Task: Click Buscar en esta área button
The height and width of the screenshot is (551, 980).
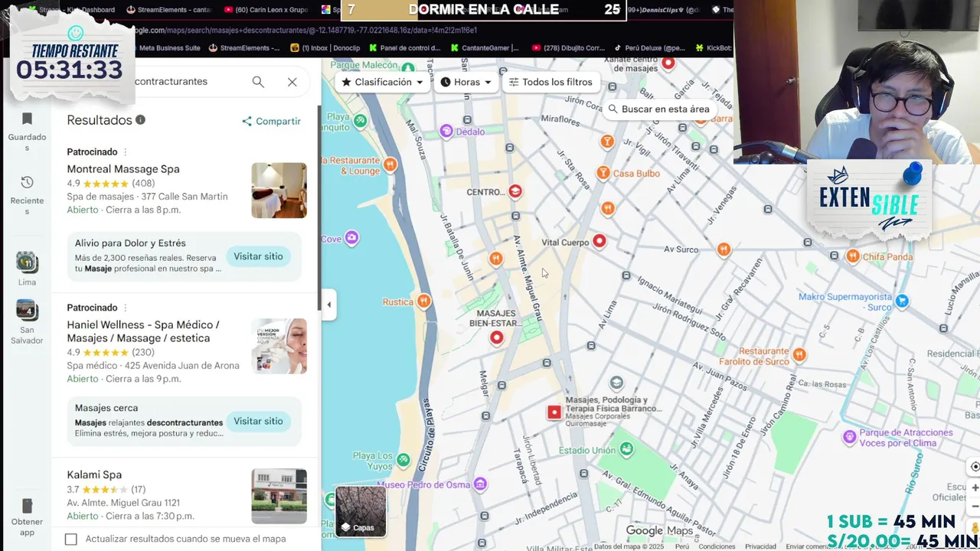Action: pyautogui.click(x=659, y=109)
